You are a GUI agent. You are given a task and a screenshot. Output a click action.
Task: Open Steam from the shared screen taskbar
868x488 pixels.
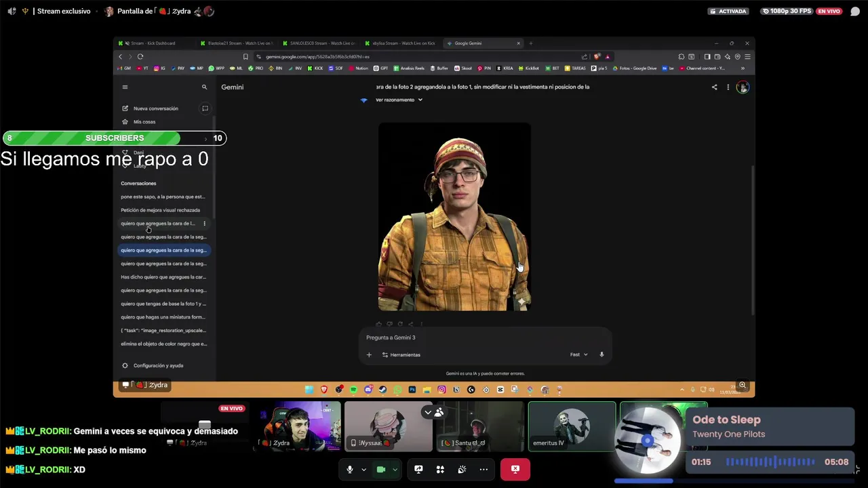tap(382, 390)
